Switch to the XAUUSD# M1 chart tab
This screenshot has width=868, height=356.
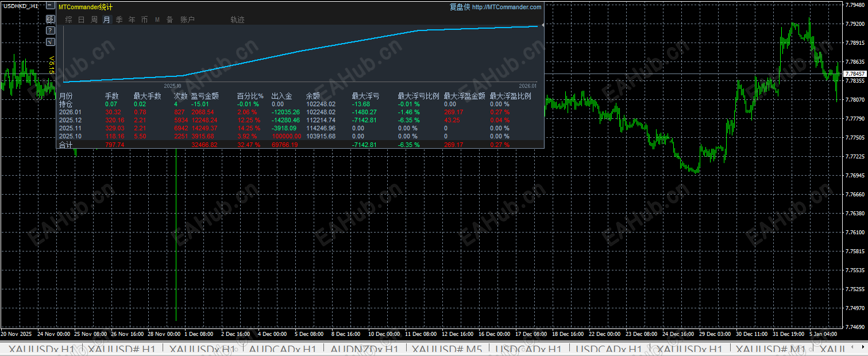771,349
